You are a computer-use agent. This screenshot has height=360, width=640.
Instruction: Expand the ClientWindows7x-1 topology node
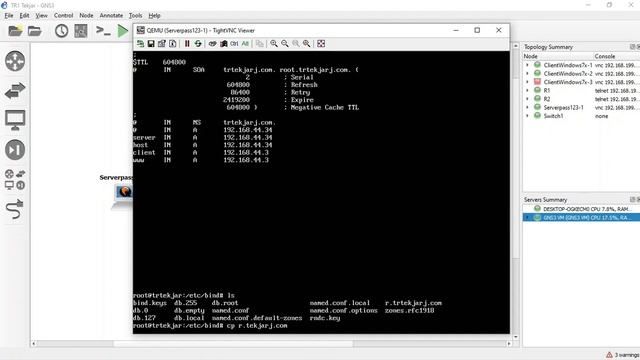point(527,65)
